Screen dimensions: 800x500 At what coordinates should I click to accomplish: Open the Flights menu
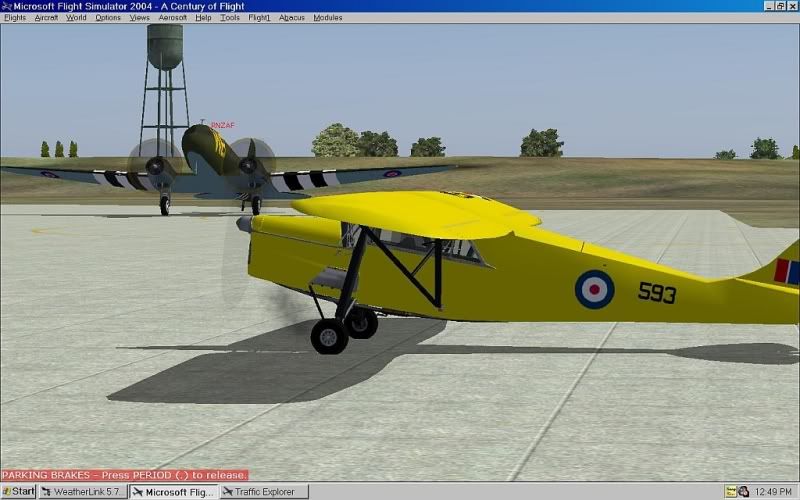coord(15,18)
